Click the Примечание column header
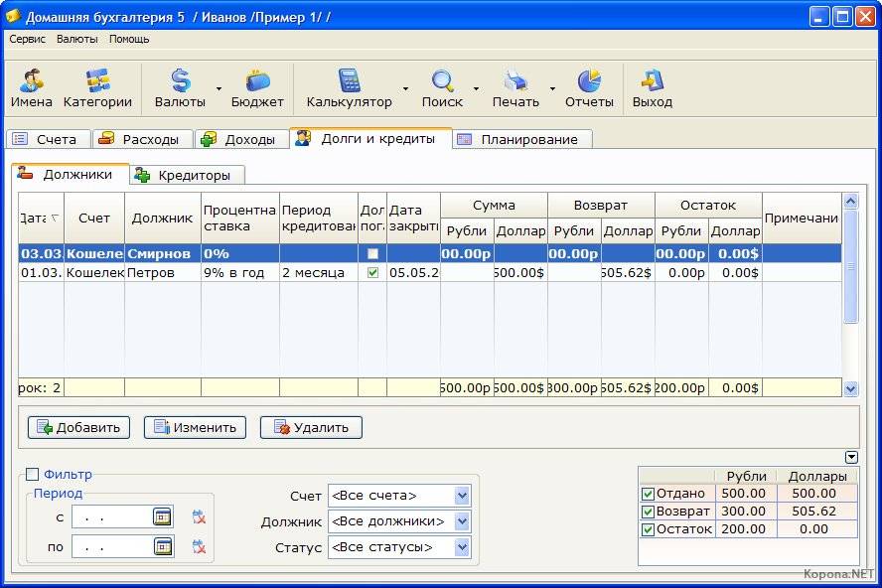The height and width of the screenshot is (588, 882). coord(802,218)
